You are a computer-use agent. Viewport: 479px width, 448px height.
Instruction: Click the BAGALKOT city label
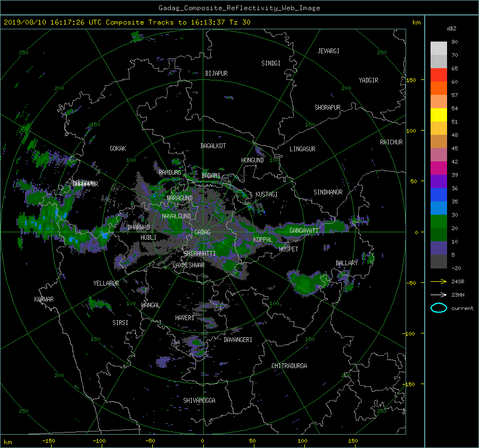(213, 146)
